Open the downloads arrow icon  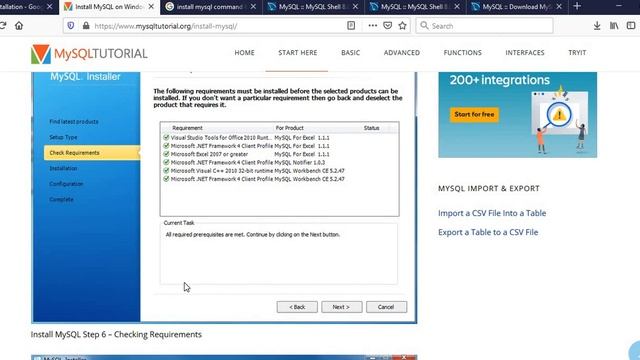[597, 26]
